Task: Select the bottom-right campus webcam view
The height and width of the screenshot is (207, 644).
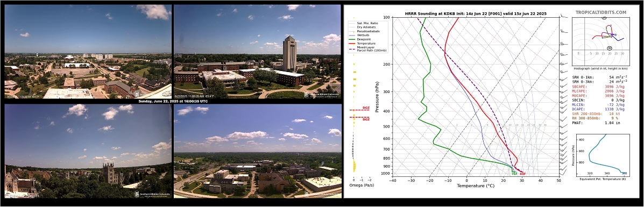Action: [x=258, y=151]
